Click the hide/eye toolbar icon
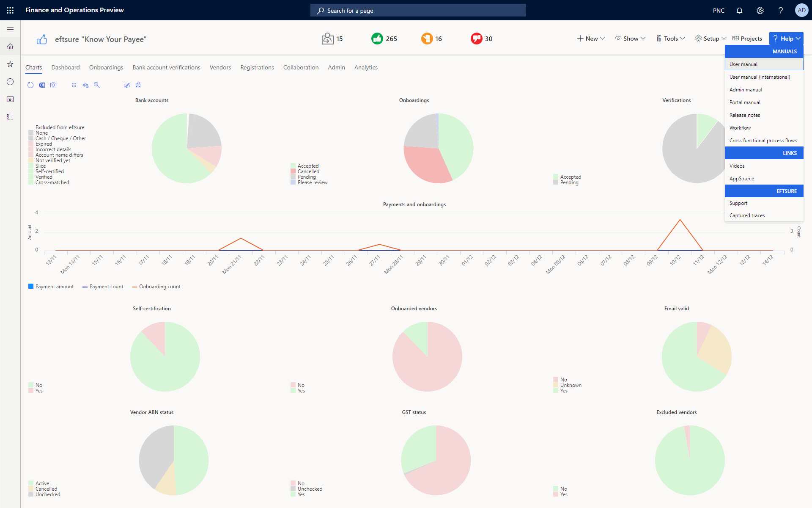 point(85,85)
